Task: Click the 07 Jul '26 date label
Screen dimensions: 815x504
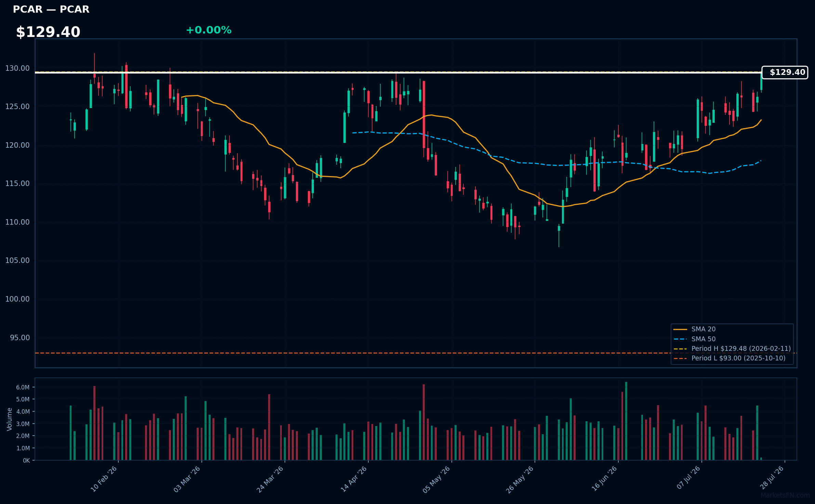Action: pos(688,478)
